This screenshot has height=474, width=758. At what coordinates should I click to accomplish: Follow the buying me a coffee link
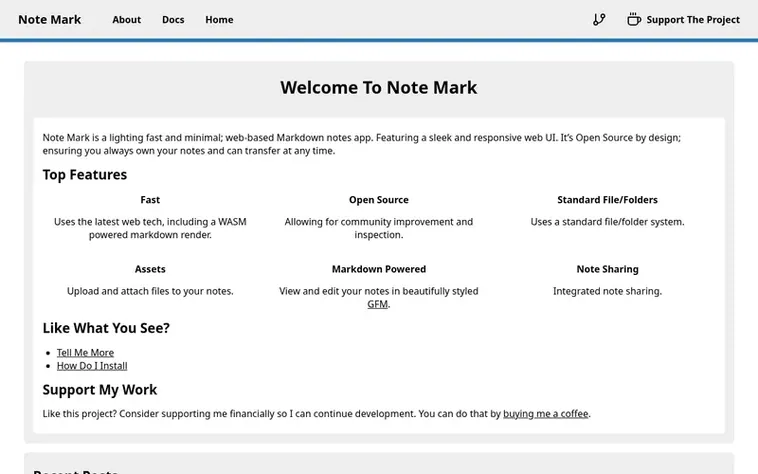click(x=546, y=414)
